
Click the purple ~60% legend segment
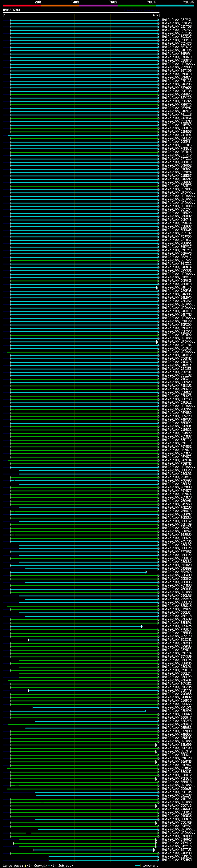(98, 6)
